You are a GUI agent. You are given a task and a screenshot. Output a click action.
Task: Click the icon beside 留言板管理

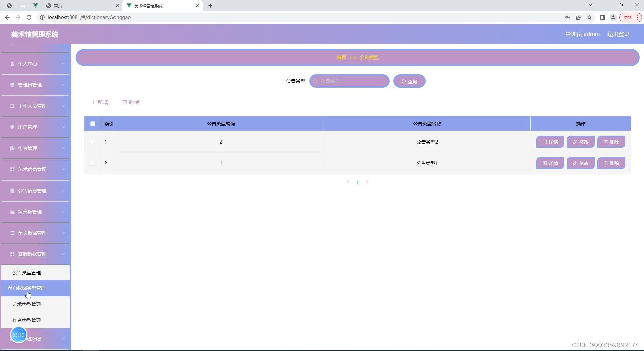click(x=12, y=212)
